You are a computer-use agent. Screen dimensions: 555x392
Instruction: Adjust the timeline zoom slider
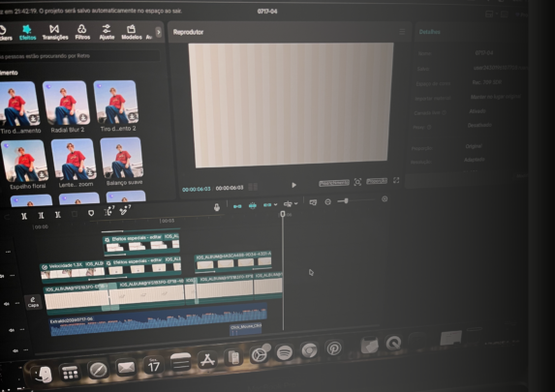pyautogui.click(x=346, y=201)
